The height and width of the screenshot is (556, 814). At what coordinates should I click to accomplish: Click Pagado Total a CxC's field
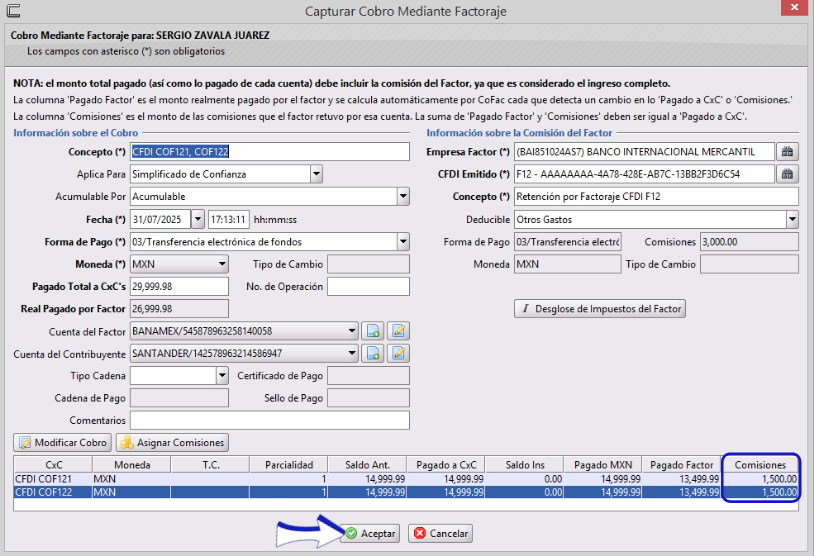tap(179, 286)
